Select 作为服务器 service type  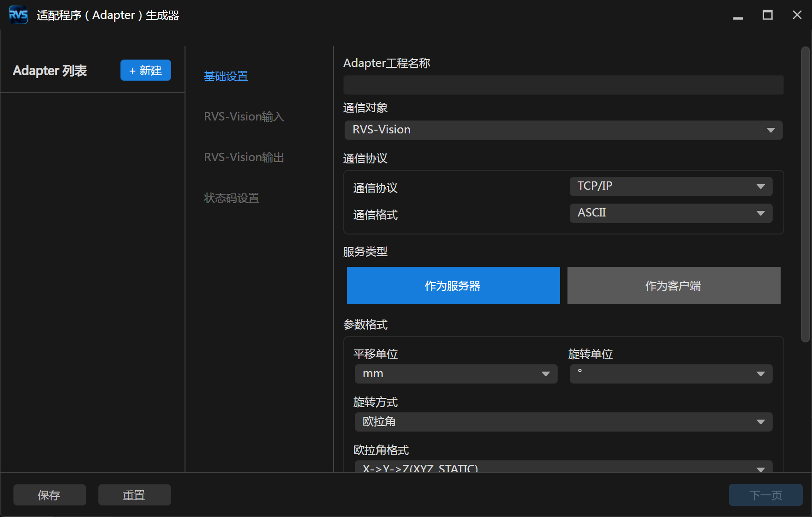point(454,285)
